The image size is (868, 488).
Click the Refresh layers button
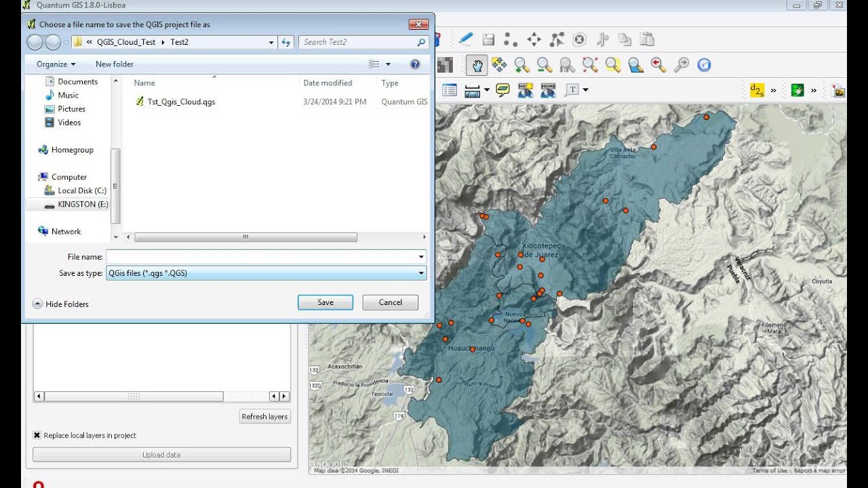coord(264,416)
